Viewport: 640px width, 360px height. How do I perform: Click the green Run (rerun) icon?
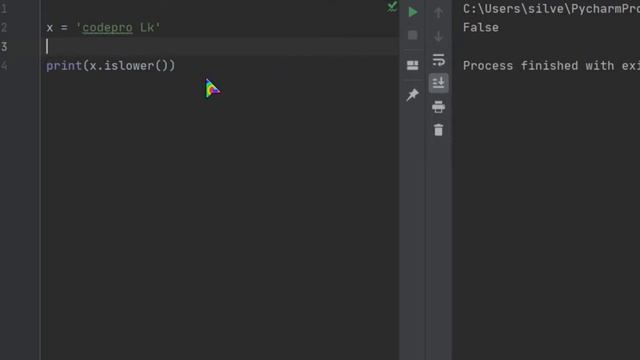[413, 12]
